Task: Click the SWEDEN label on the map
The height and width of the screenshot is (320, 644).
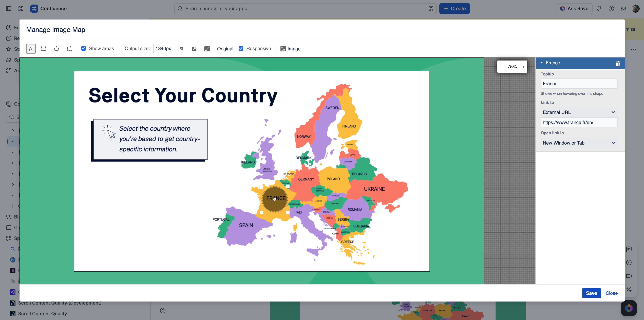Action: coord(332,108)
